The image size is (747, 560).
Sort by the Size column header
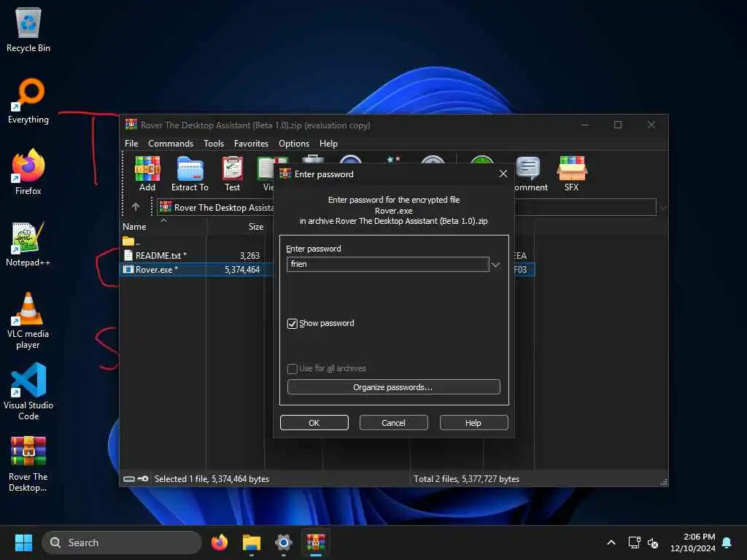pyautogui.click(x=236, y=227)
